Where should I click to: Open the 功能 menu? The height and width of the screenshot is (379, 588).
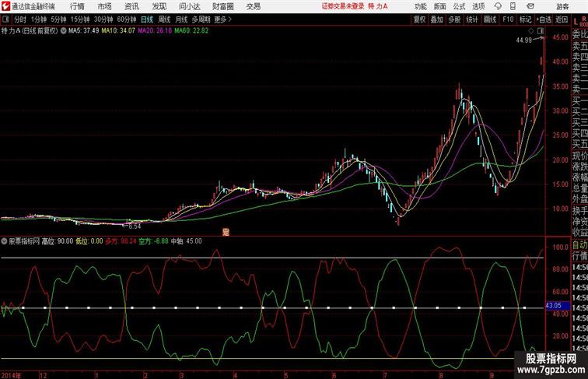click(420, 6)
